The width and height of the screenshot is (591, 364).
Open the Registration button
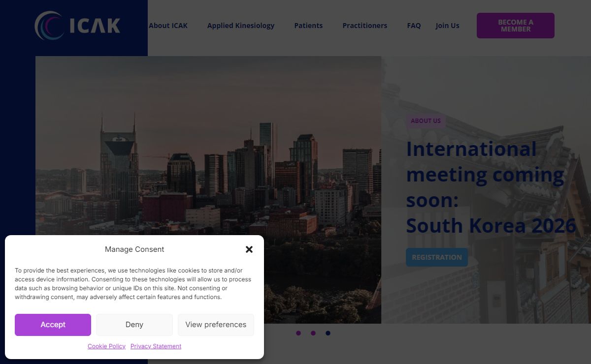[437, 257]
